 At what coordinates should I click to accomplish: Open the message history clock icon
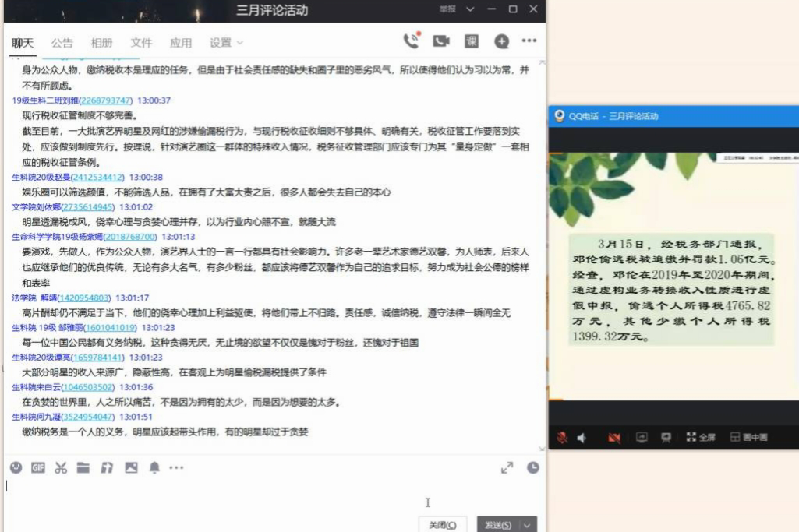532,467
